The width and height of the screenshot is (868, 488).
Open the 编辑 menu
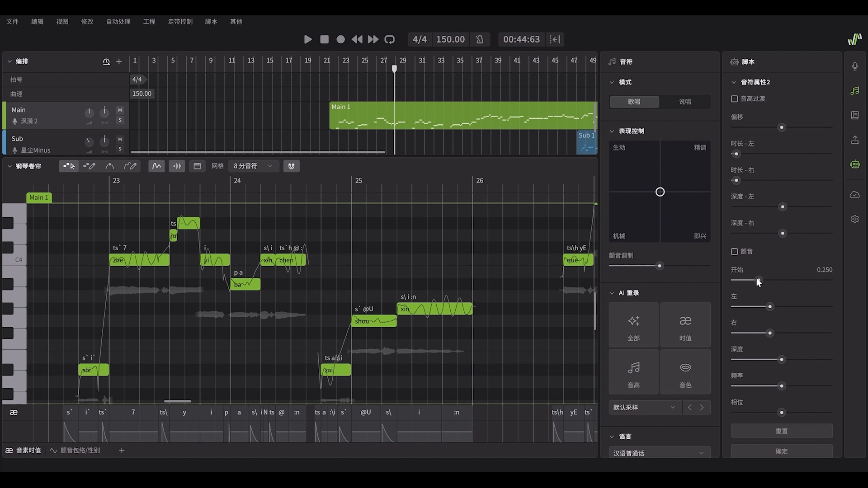pyautogui.click(x=37, y=22)
